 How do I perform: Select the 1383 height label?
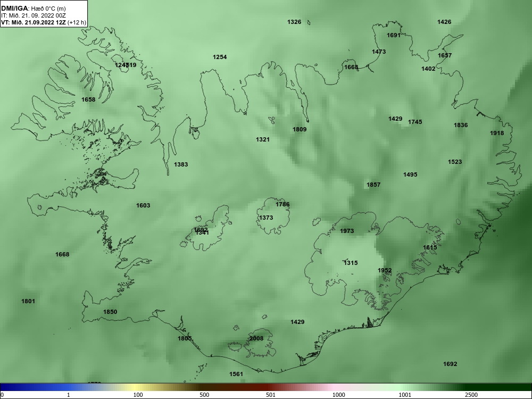(x=181, y=164)
